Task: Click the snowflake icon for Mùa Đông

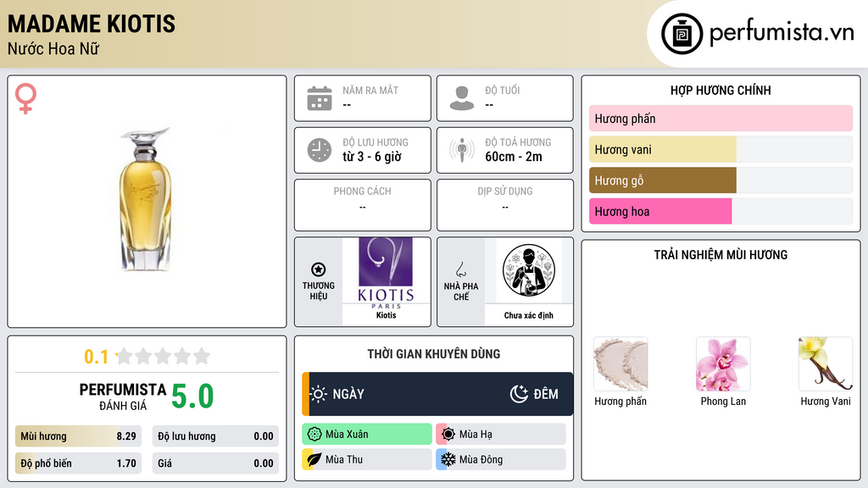Action: point(448,459)
